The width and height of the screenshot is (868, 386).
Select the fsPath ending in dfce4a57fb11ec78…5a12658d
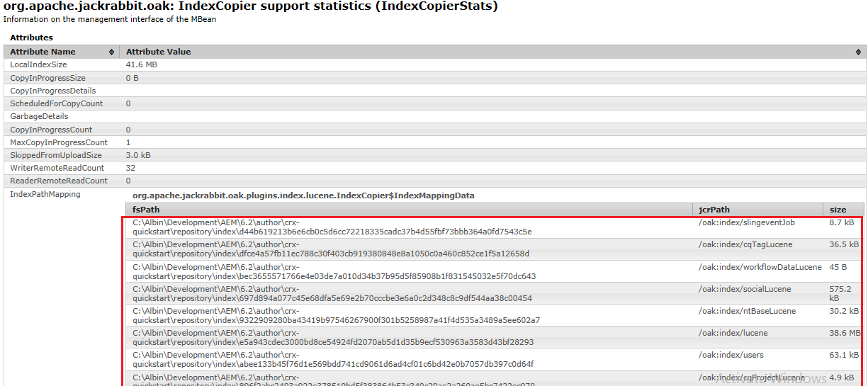click(331, 249)
